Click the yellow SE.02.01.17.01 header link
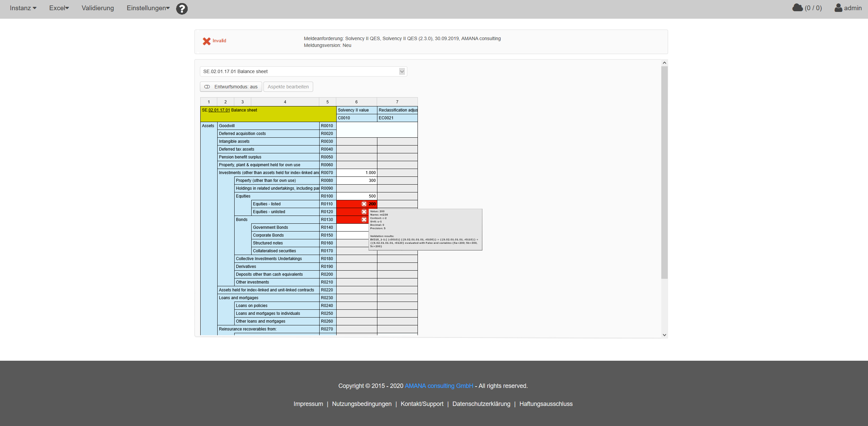Image resolution: width=868 pixels, height=426 pixels. pos(219,110)
